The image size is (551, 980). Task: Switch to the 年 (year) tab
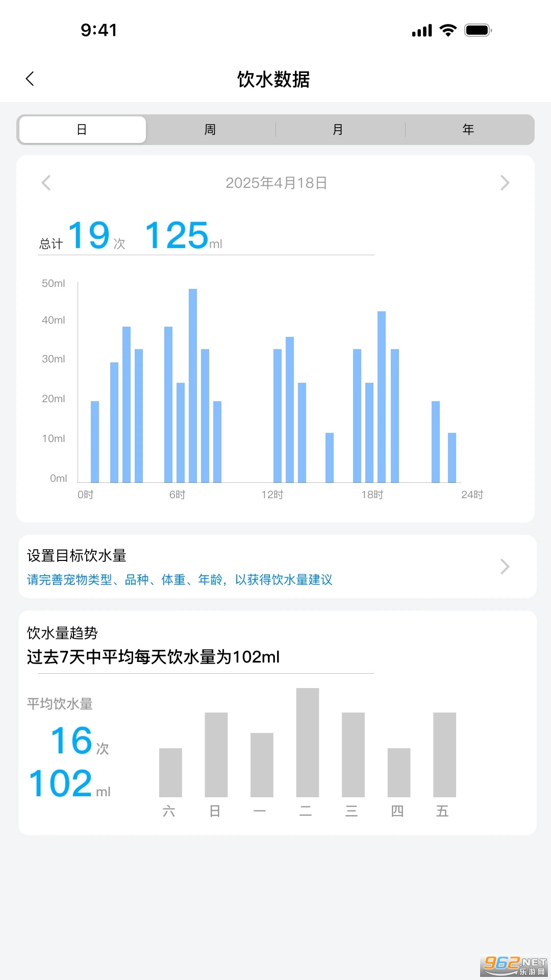click(x=468, y=130)
